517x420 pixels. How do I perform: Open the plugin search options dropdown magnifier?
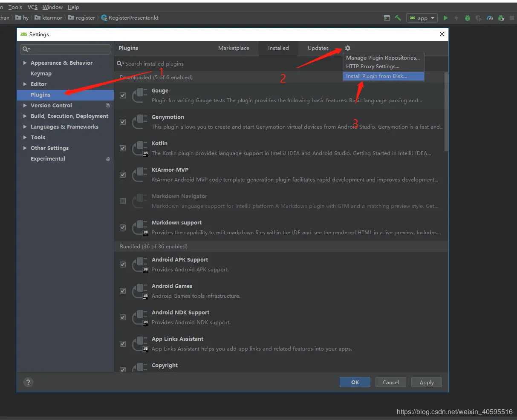[x=121, y=64]
